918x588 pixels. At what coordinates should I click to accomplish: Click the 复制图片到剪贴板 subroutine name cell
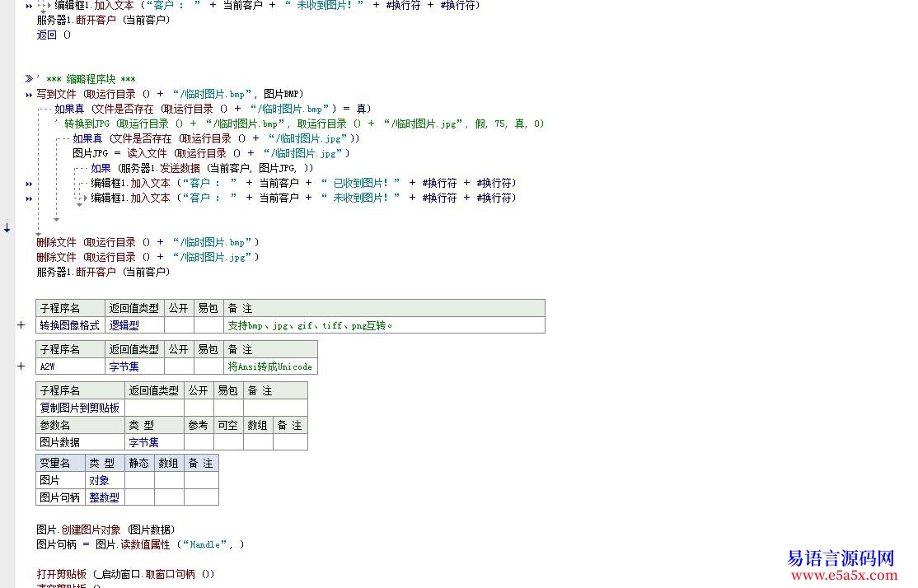pyautogui.click(x=80, y=408)
